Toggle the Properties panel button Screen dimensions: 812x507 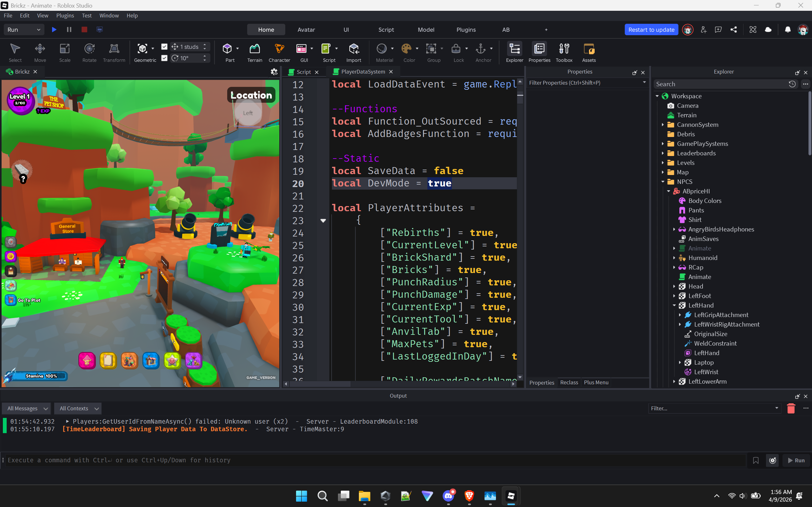(x=539, y=53)
